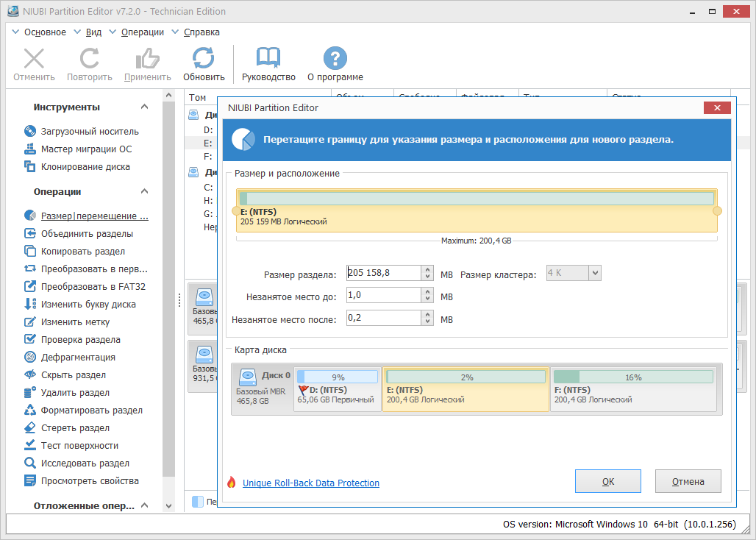Open the Размер кластера dropdown

[595, 274]
